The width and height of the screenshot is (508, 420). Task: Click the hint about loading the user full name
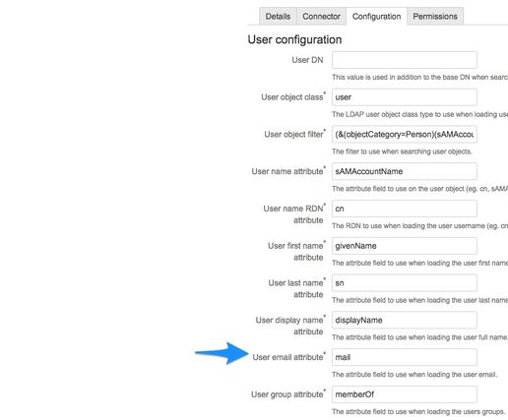coord(419,337)
